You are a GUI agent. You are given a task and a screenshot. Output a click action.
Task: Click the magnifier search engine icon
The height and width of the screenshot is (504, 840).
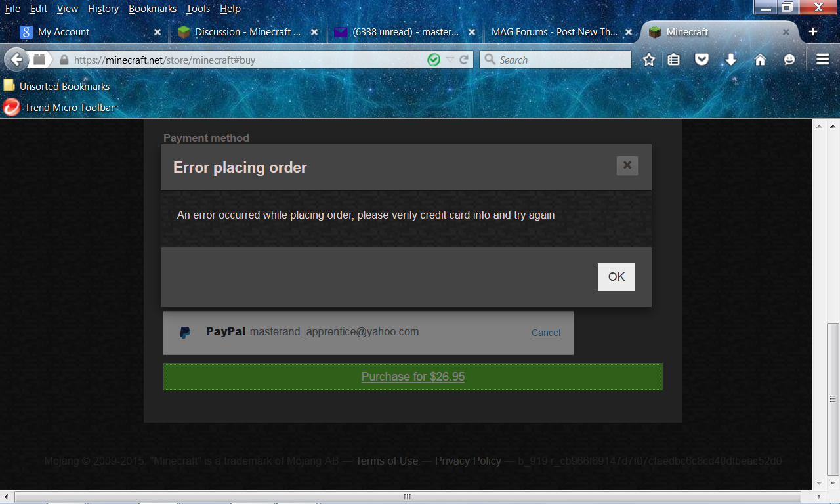490,60
